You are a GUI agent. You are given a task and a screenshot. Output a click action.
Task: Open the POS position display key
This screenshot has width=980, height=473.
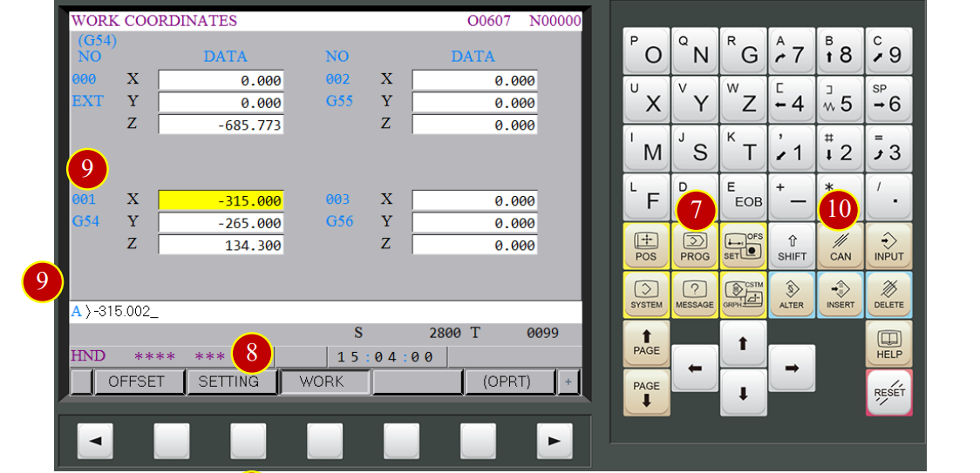646,247
